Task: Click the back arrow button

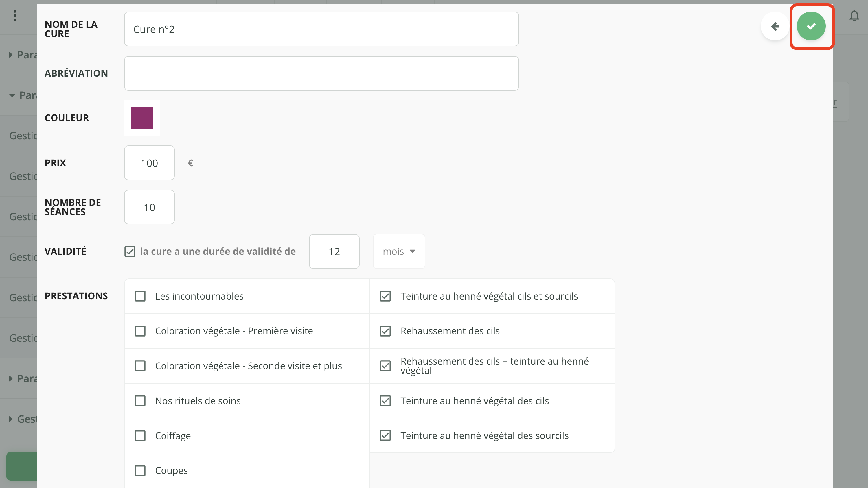Action: [x=775, y=26]
